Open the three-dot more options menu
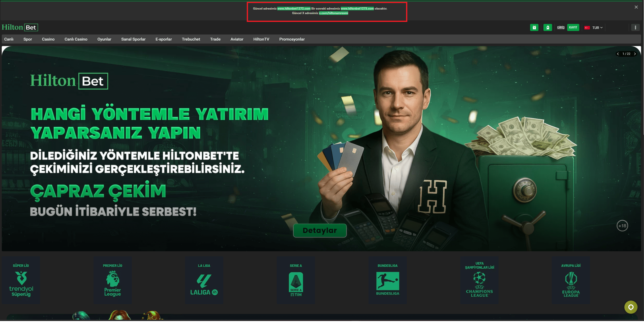The width and height of the screenshot is (644, 323). pyautogui.click(x=635, y=27)
